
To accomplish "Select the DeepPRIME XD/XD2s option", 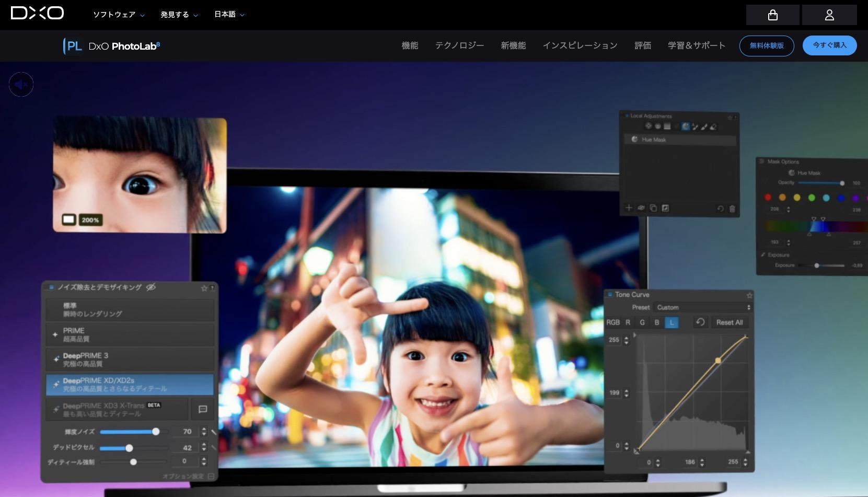I will (x=130, y=385).
